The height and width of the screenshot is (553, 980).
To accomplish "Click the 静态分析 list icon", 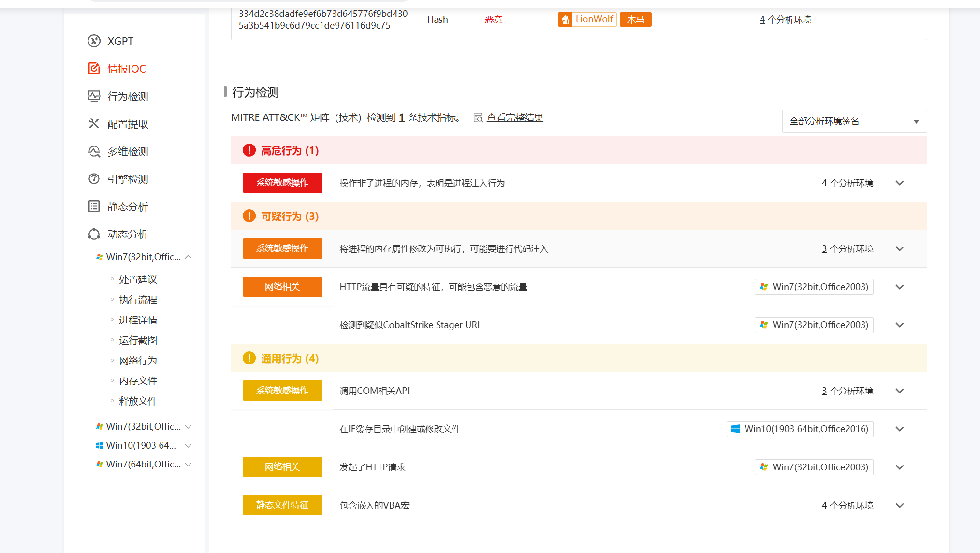I will [94, 206].
